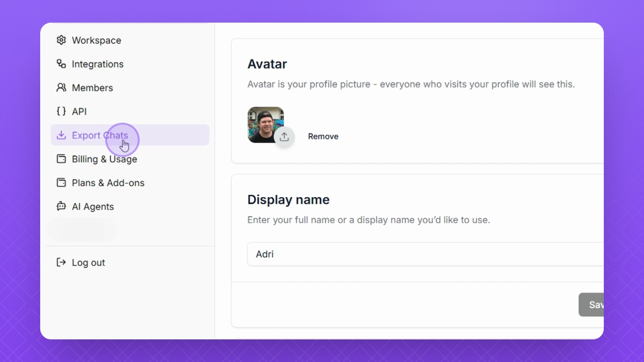Remove the current avatar picture
This screenshot has height=362, width=644.
tap(323, 136)
